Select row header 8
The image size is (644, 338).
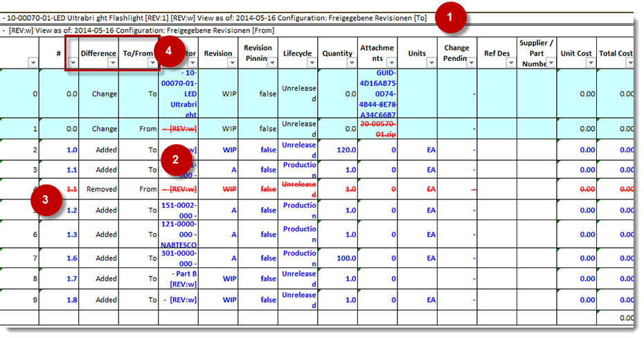click(19, 279)
